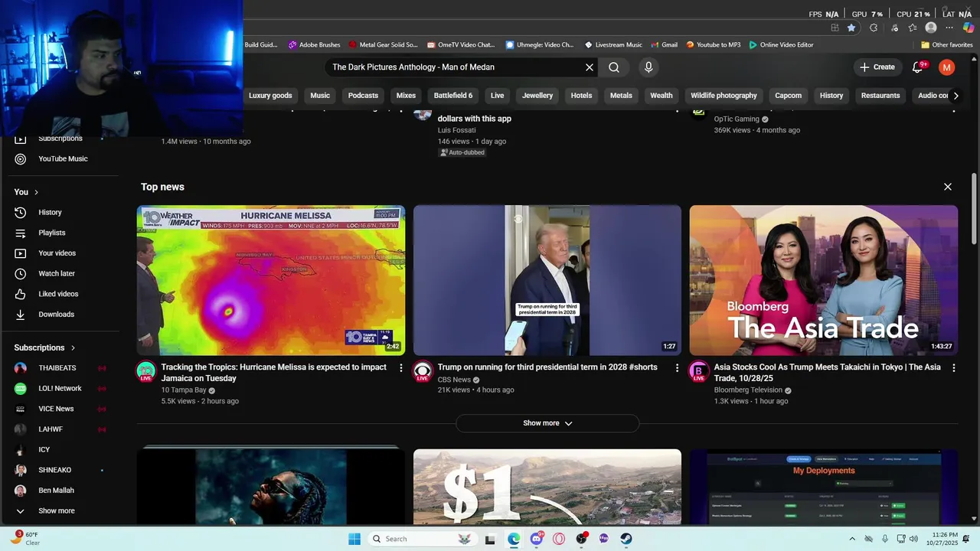The height and width of the screenshot is (551, 980).
Task: Clear the YouTube search box text
Action: click(x=590, y=67)
